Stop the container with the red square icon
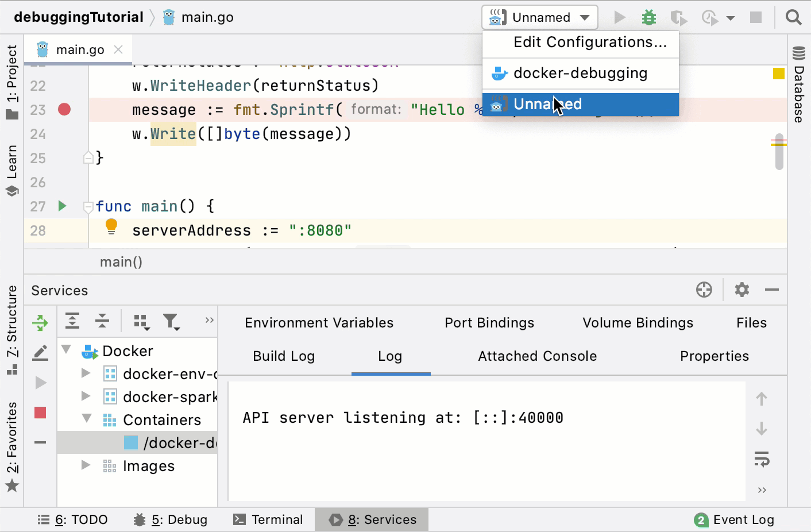Image resolution: width=811 pixels, height=532 pixels. [x=40, y=413]
